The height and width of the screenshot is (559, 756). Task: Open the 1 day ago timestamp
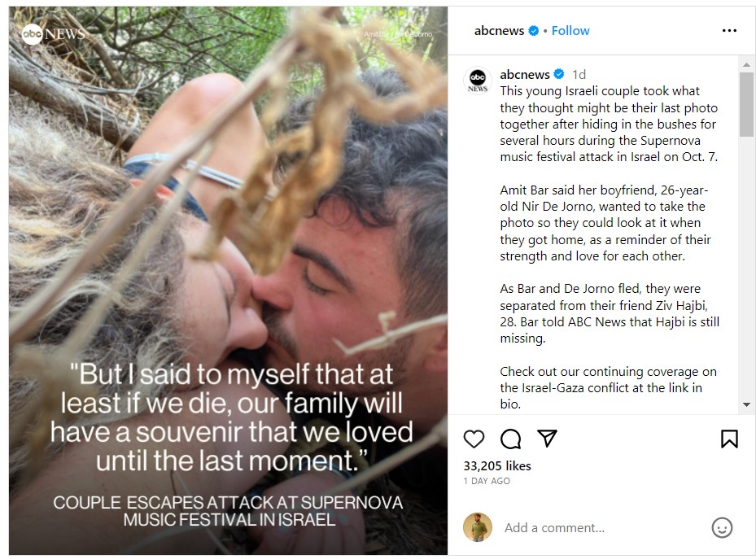(487, 482)
